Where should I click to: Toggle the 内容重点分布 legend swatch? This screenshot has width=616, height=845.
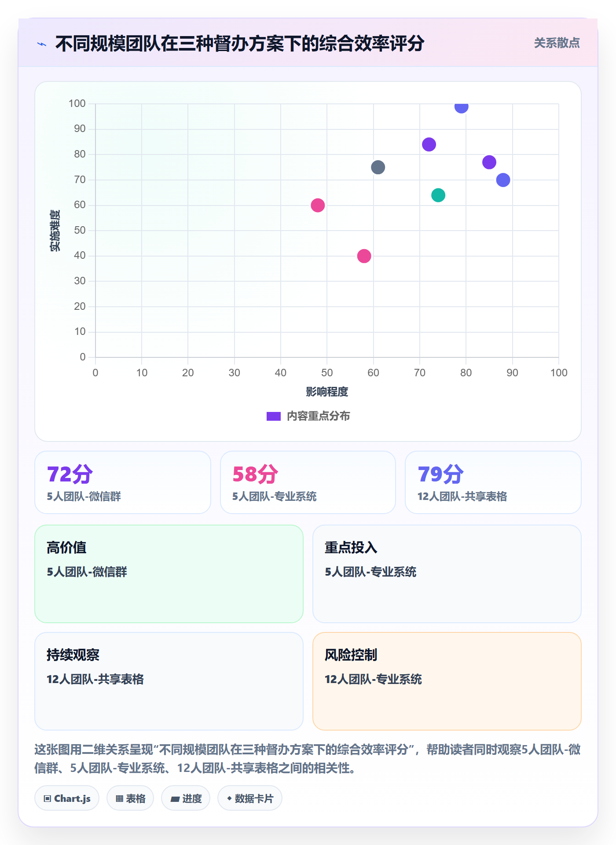274,416
